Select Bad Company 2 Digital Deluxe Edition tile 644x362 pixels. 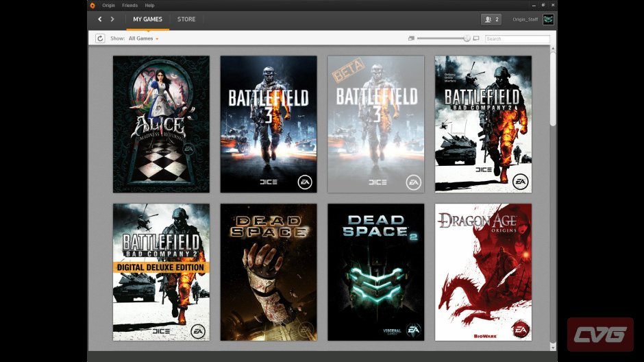pyautogui.click(x=161, y=272)
